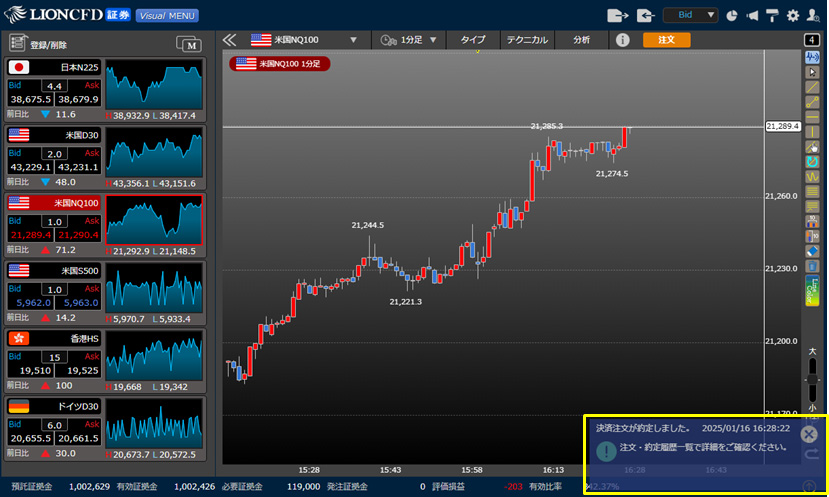Collapse the chart with double-chevron icon

point(229,40)
